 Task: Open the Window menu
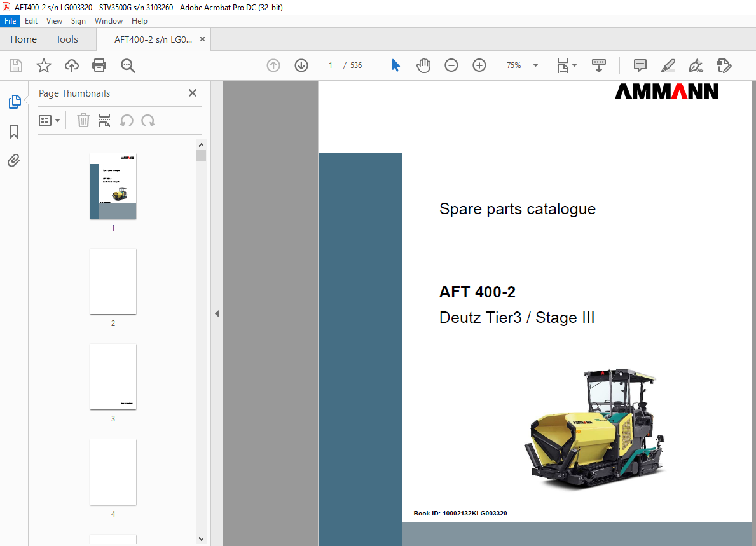[x=109, y=21]
